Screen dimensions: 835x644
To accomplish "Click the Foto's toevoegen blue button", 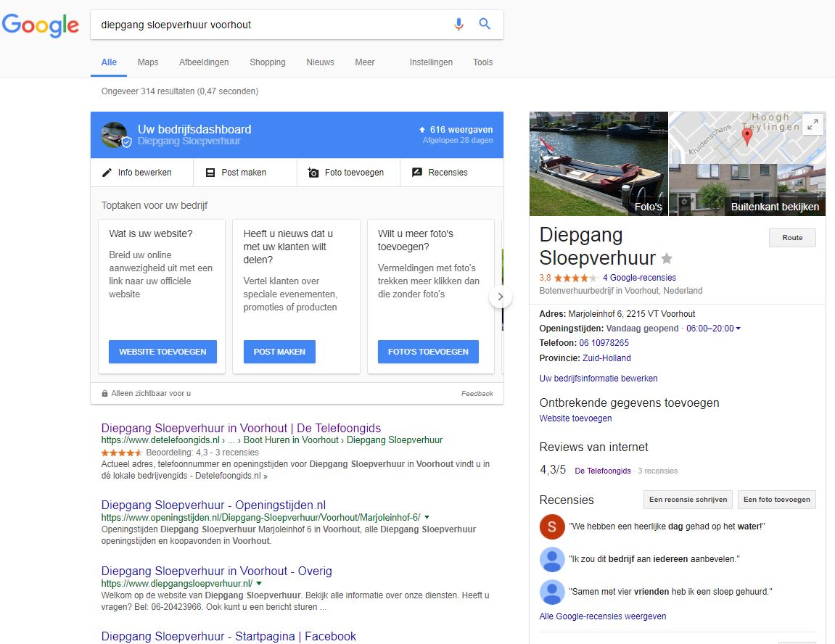I will (428, 352).
